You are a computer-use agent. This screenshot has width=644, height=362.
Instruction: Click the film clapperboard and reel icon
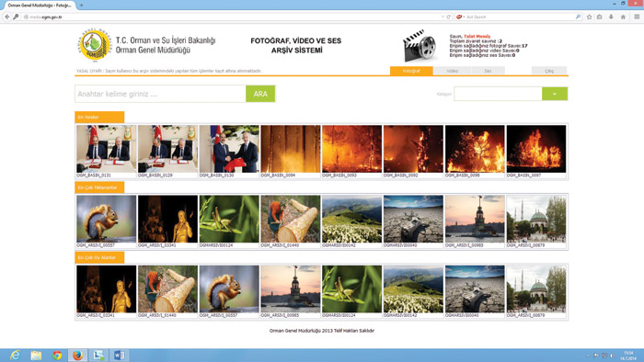click(x=420, y=46)
